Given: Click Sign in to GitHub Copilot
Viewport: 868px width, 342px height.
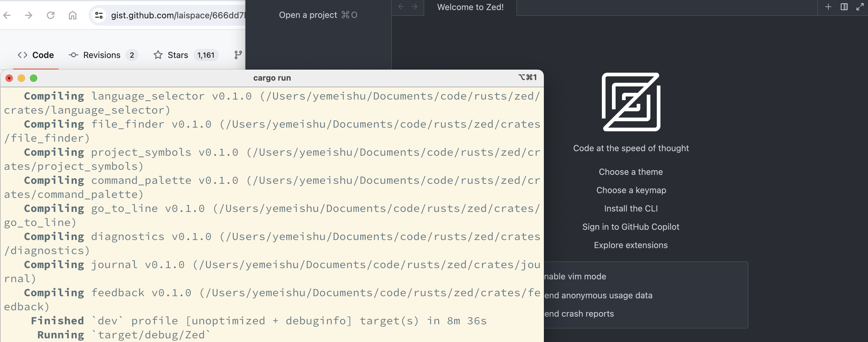Looking at the screenshot, I should point(631,227).
